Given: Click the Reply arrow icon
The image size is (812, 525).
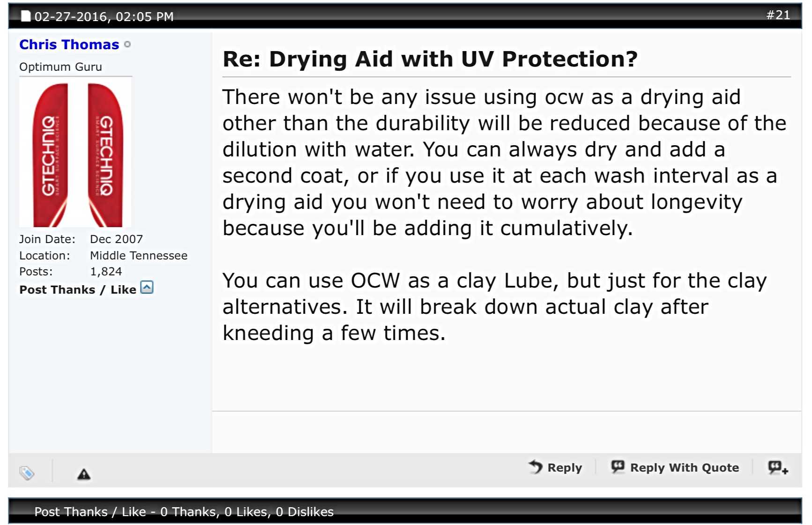Looking at the screenshot, I should 536,466.
